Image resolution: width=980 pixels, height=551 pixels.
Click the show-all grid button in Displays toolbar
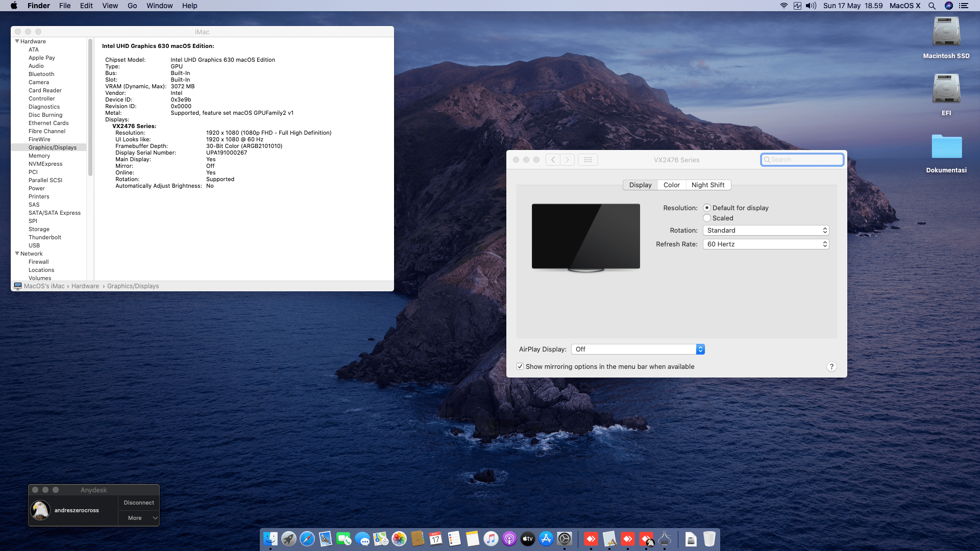coord(587,160)
